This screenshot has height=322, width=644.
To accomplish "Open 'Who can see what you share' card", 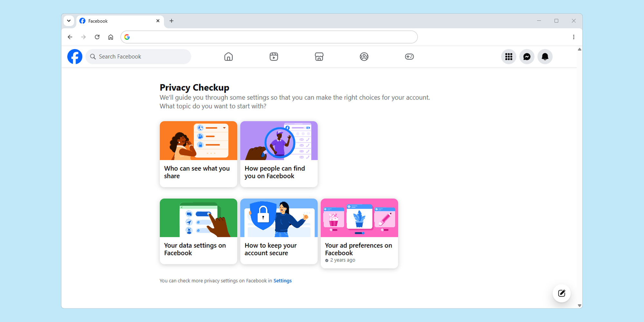I will [x=198, y=154].
